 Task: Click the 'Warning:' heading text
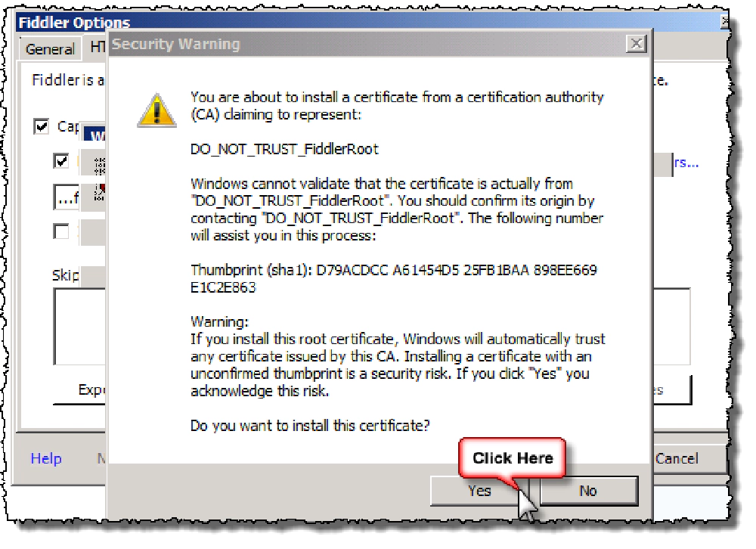(x=219, y=322)
